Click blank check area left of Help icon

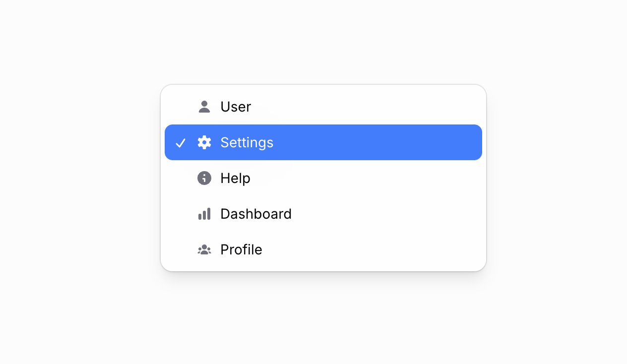tap(181, 178)
